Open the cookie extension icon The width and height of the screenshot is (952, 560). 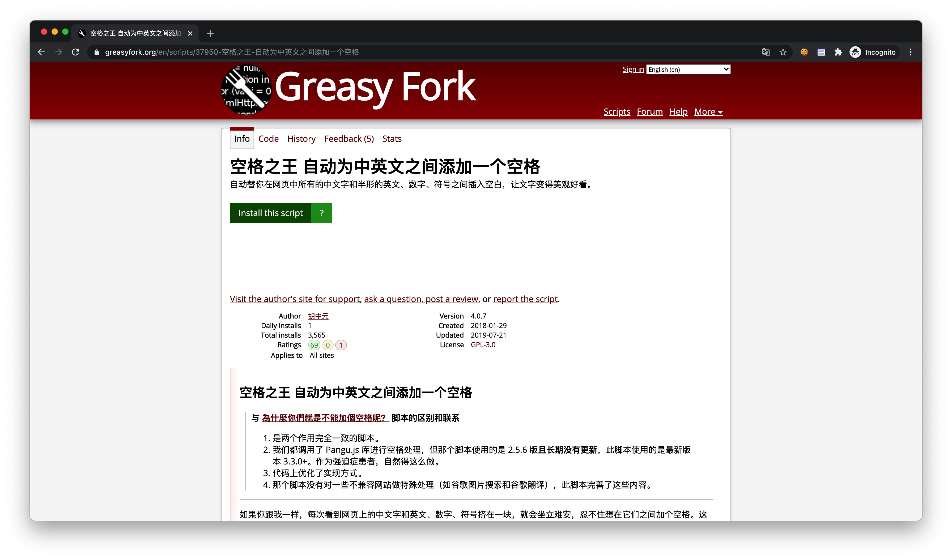point(804,52)
